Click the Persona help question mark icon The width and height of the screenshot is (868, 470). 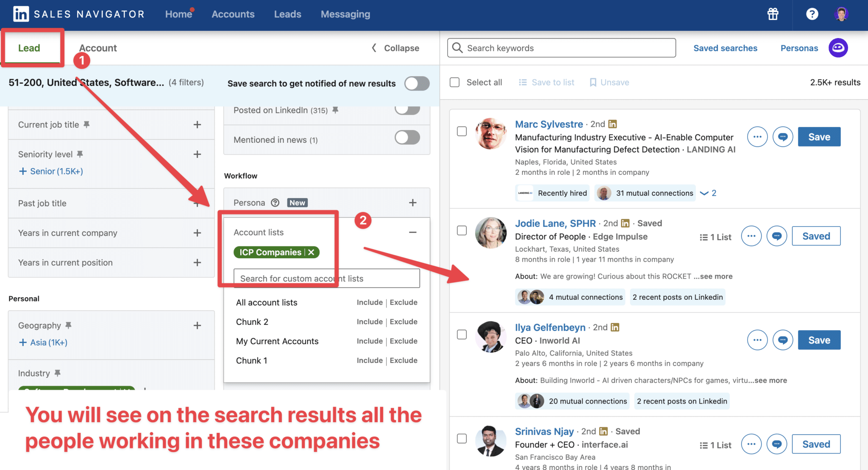pyautogui.click(x=275, y=202)
